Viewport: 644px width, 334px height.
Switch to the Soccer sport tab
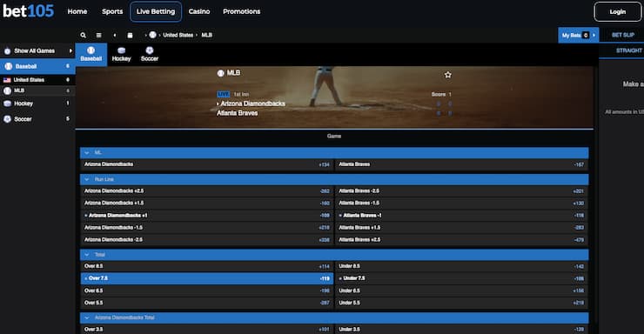click(x=150, y=55)
